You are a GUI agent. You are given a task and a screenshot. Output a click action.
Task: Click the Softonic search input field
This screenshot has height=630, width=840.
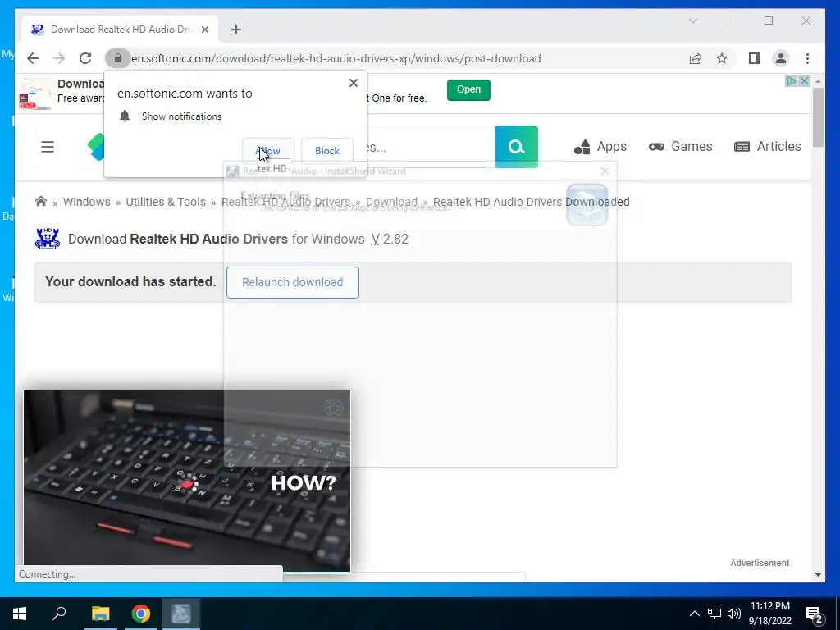point(431,147)
